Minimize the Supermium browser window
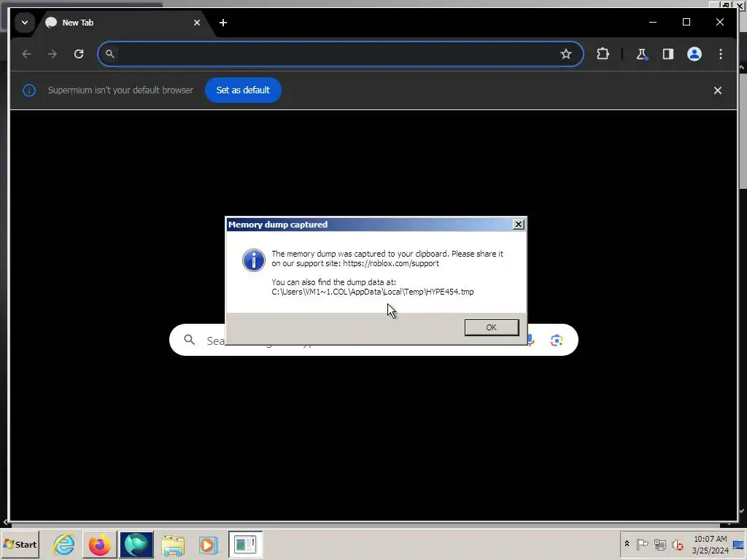 653,22
